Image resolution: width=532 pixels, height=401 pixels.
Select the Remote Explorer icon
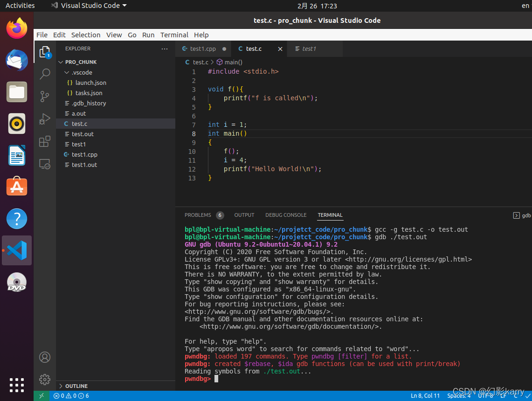pos(44,164)
